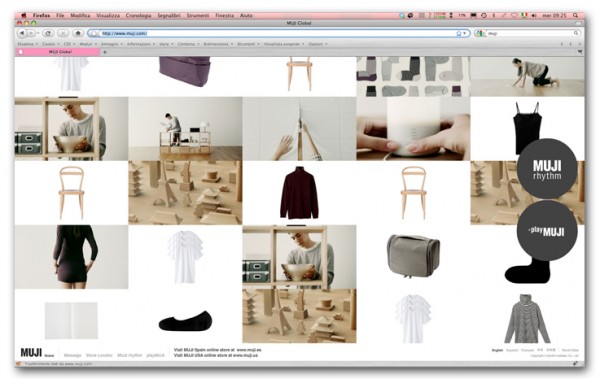Open the File menu
Image resolution: width=600 pixels, height=379 pixels.
60,16
